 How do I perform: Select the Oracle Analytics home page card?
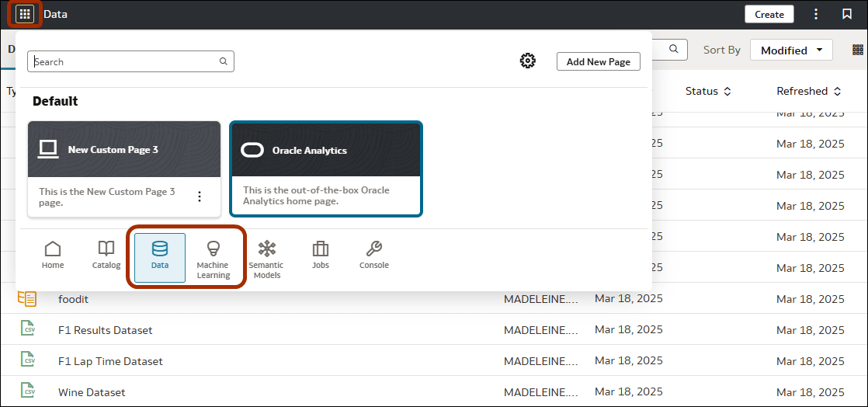pos(326,168)
